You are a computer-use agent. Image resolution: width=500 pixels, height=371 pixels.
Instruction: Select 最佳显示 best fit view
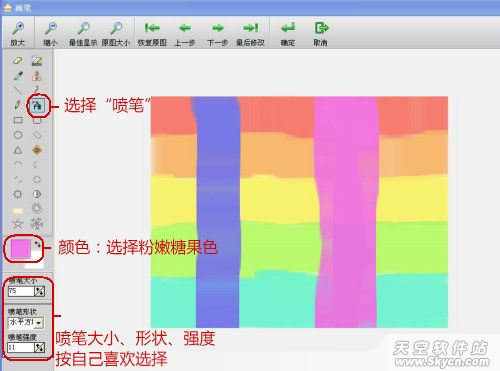tap(83, 34)
